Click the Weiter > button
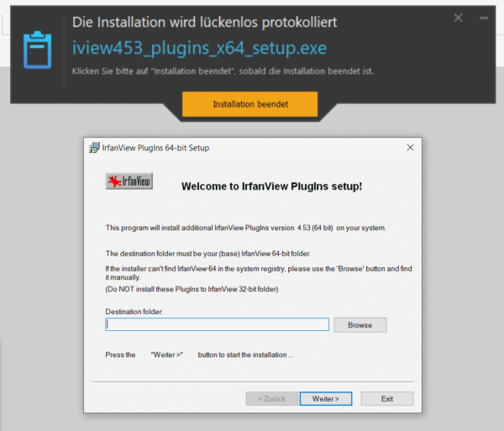 [x=326, y=399]
